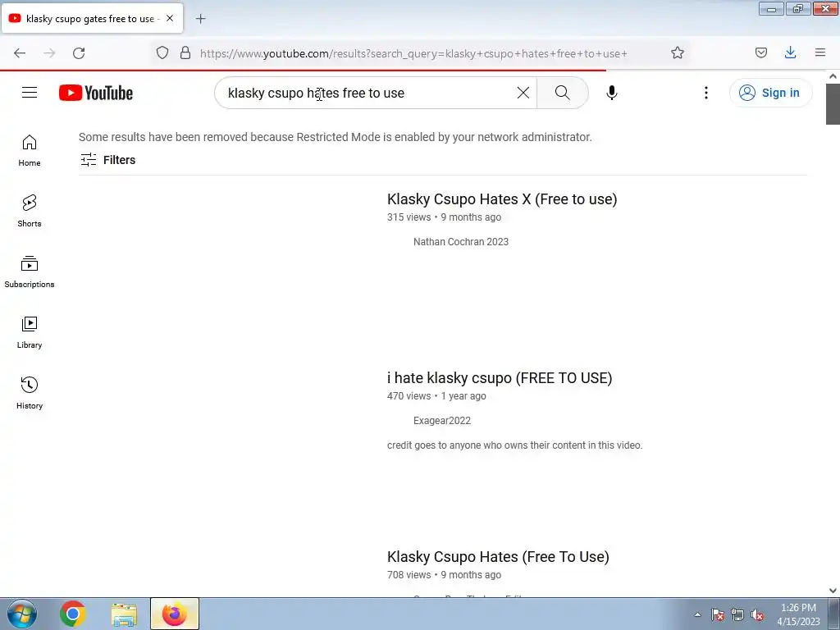Open the Firefox application menu

pyautogui.click(x=820, y=52)
